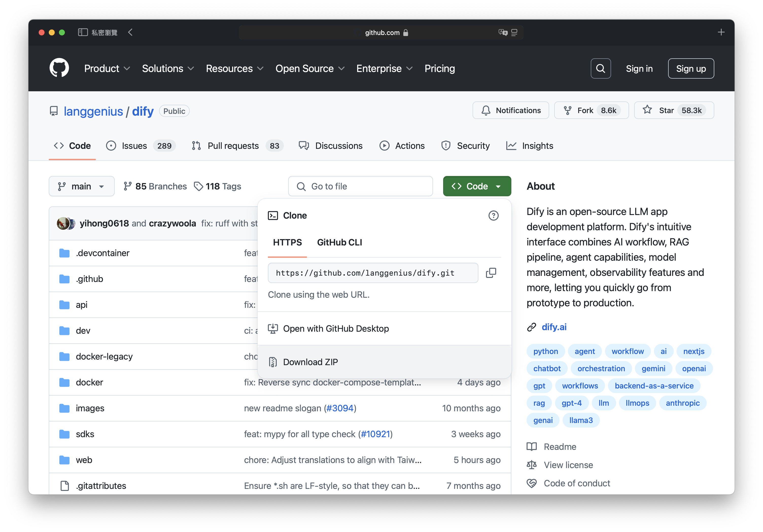This screenshot has width=763, height=532.
Task: Click the Go to file search field
Action: 360,186
